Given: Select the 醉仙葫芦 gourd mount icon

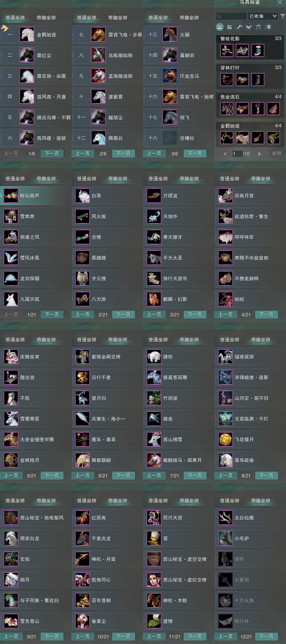Looking at the screenshot, I should click(11, 196).
